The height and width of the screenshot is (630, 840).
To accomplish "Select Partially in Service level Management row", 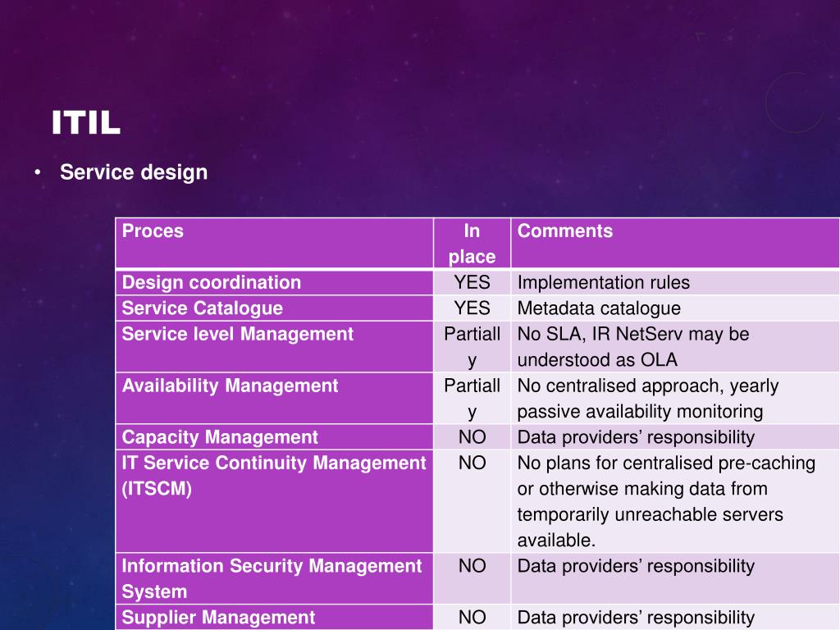I will click(x=472, y=347).
